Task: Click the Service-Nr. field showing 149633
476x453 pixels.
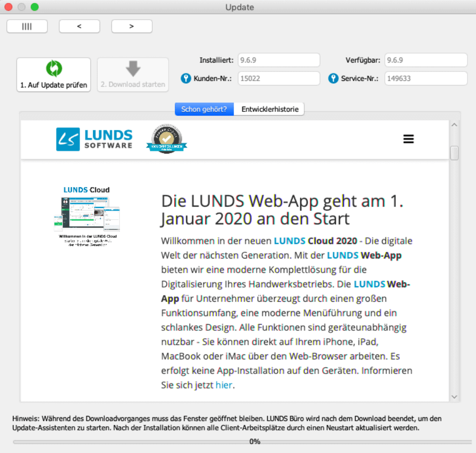Action: coord(426,78)
